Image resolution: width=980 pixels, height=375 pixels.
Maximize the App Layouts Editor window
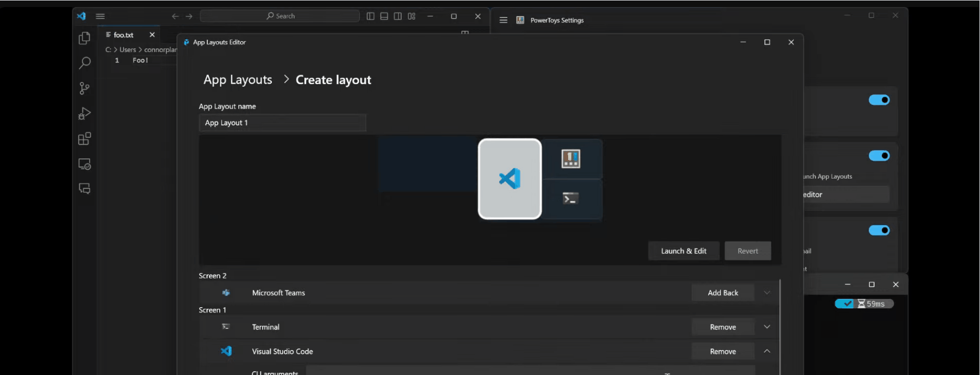click(x=767, y=42)
